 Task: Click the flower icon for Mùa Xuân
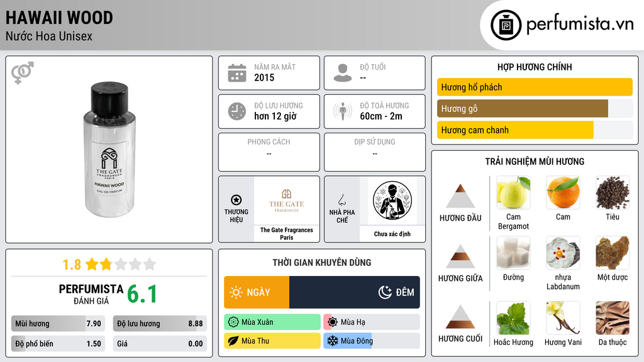click(x=233, y=322)
